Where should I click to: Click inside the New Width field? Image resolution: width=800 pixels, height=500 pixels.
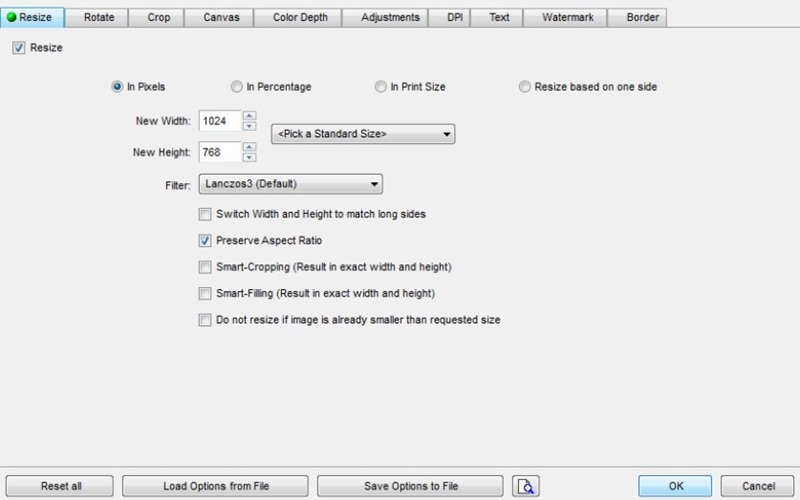point(218,121)
